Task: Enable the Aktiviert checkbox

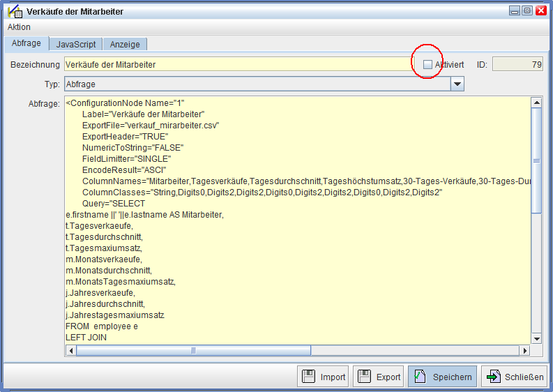Action: point(427,64)
